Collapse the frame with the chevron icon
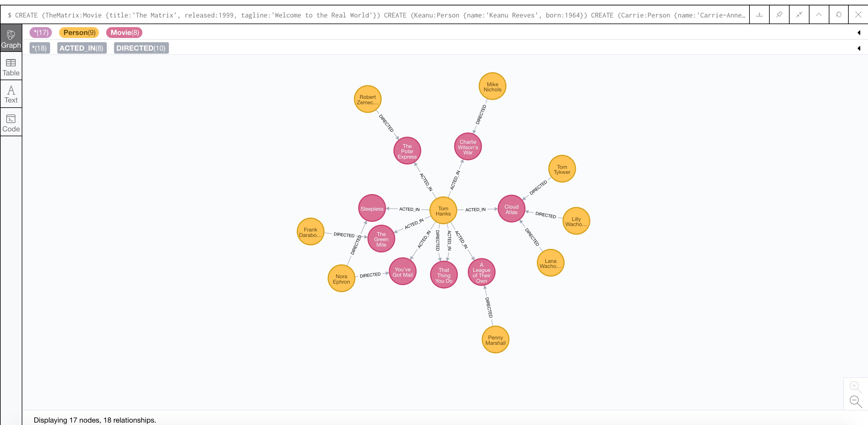This screenshot has width=868, height=425. tap(819, 14)
